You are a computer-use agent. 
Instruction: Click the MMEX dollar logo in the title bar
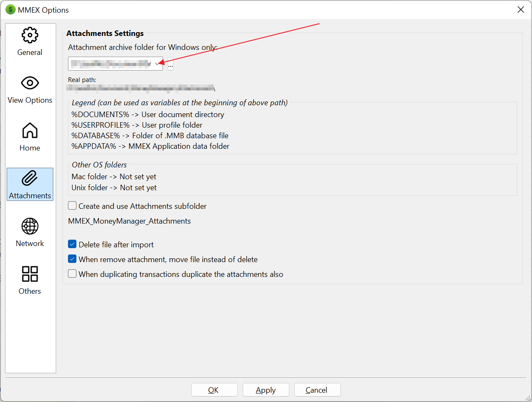point(11,9)
